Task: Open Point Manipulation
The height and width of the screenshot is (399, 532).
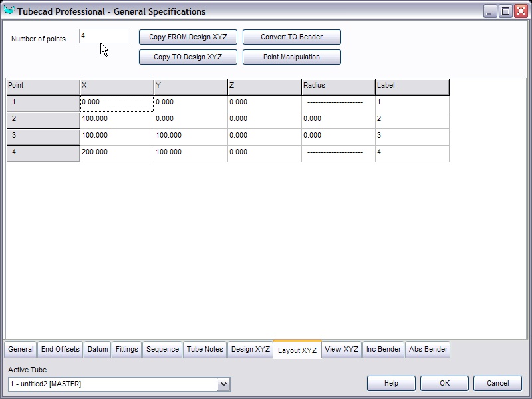Action: 291,57
